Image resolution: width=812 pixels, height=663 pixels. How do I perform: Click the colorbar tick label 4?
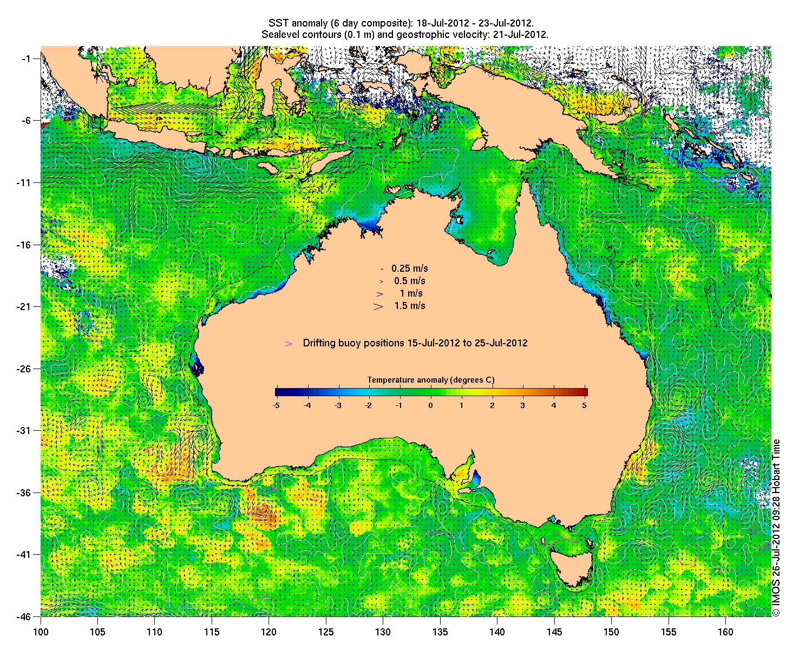pyautogui.click(x=554, y=405)
